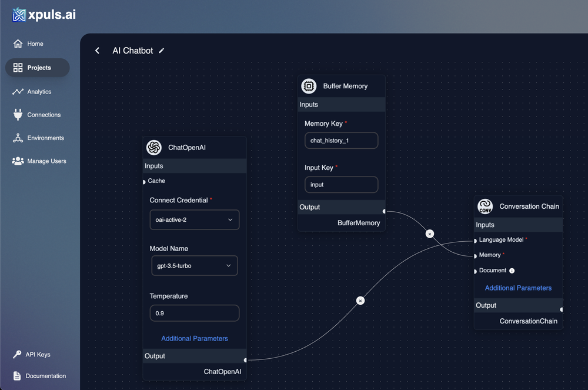The width and height of the screenshot is (588, 390).
Task: Open the gpt-3.5-turbo model dropdown
Action: coord(194,265)
